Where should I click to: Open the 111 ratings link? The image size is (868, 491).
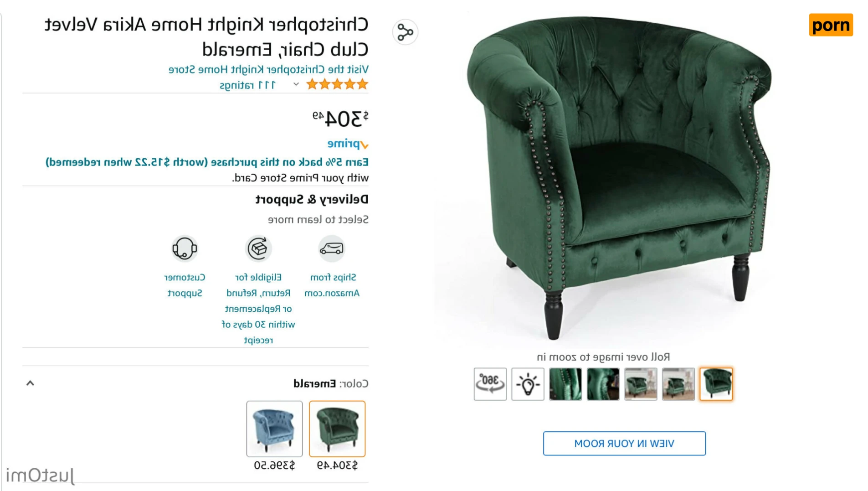247,85
